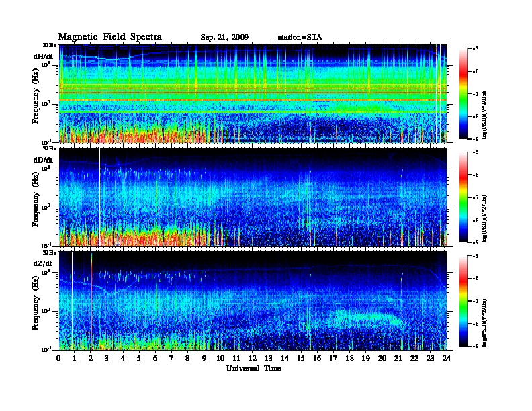The height and width of the screenshot is (411, 532).
Task: Click the 'Magnetic Field Spectra' title
Action: point(110,37)
